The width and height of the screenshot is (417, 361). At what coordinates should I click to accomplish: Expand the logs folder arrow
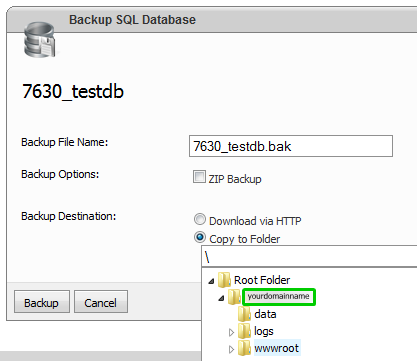pyautogui.click(x=231, y=332)
